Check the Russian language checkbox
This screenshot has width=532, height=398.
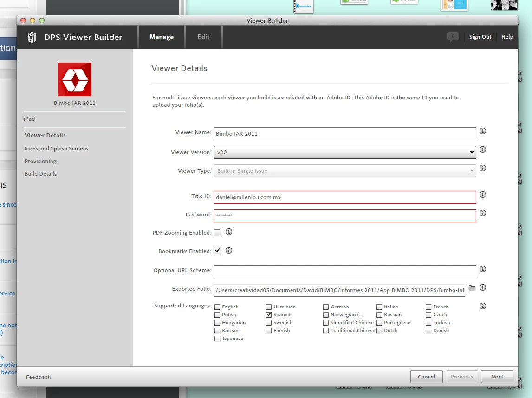379,315
